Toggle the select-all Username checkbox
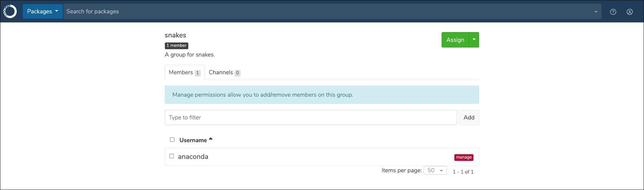Image resolution: width=644 pixels, height=190 pixels. (x=172, y=140)
